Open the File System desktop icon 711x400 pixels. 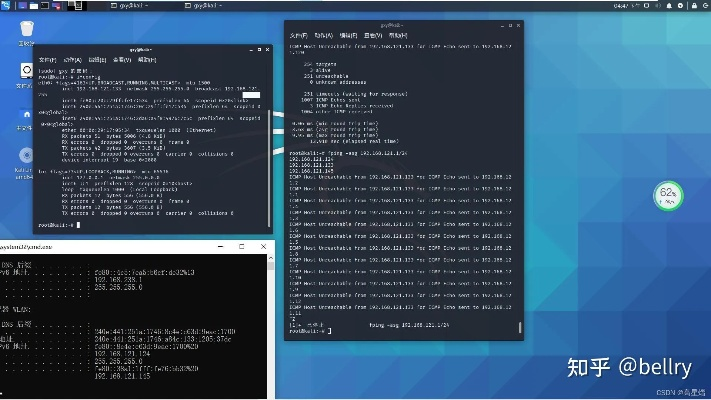(x=27, y=74)
